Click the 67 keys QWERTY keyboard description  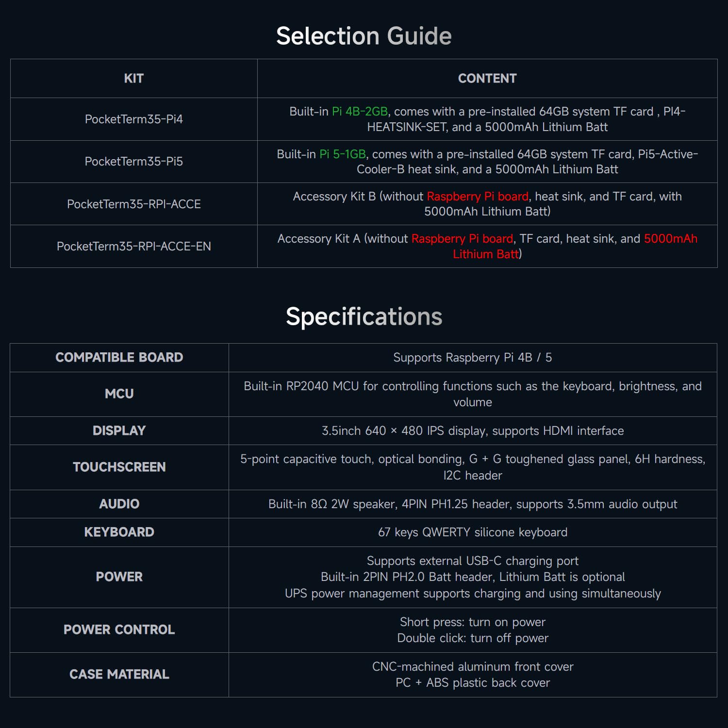(473, 532)
